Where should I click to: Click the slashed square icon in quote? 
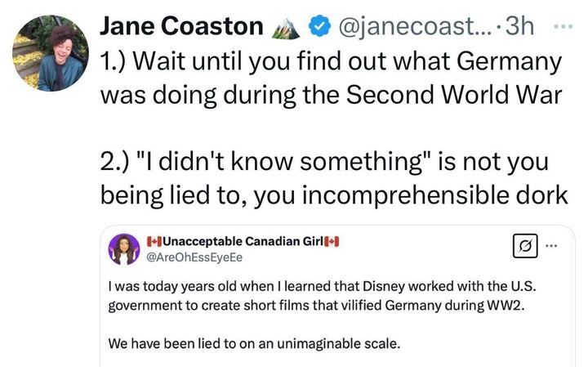pos(523,245)
